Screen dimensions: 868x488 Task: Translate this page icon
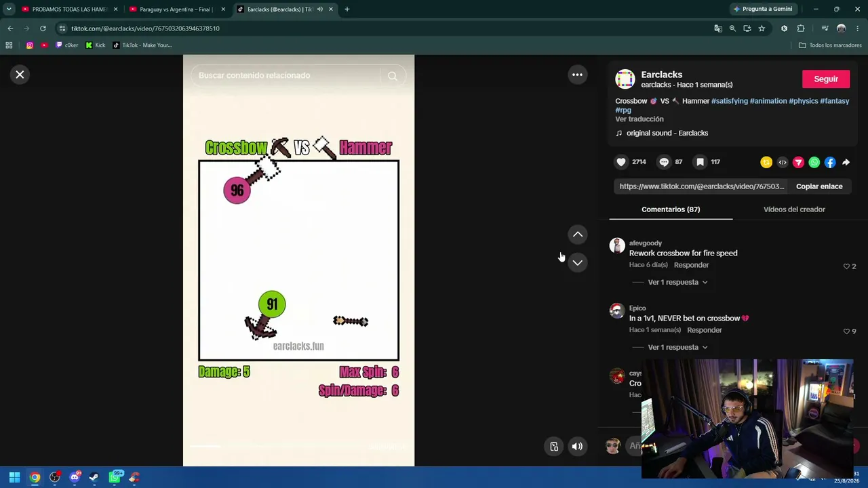click(x=718, y=28)
